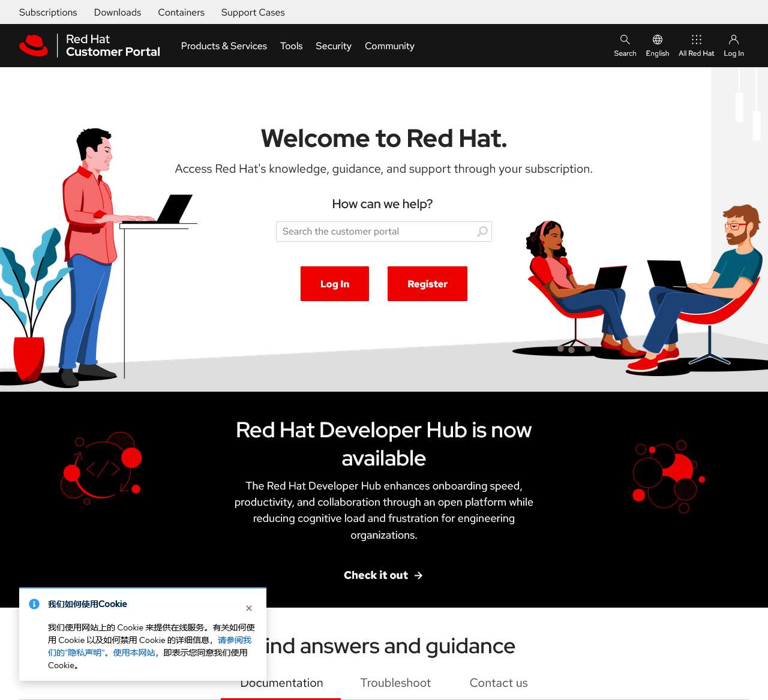Open the Security navigation menu
Screen dimensions: 768x700
(x=334, y=46)
